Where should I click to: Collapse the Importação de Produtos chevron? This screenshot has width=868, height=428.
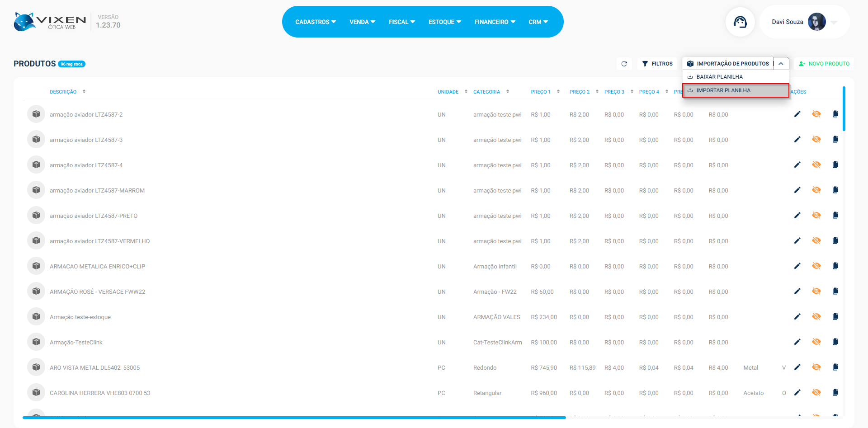781,64
